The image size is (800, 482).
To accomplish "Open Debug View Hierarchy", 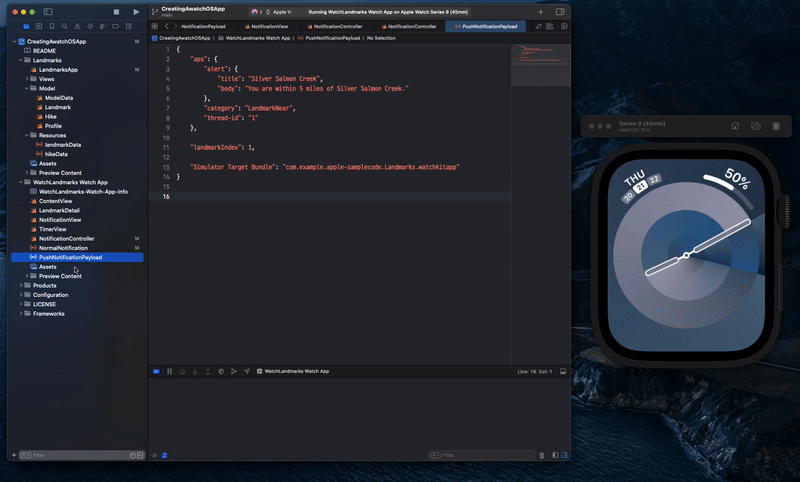I will (x=221, y=371).
